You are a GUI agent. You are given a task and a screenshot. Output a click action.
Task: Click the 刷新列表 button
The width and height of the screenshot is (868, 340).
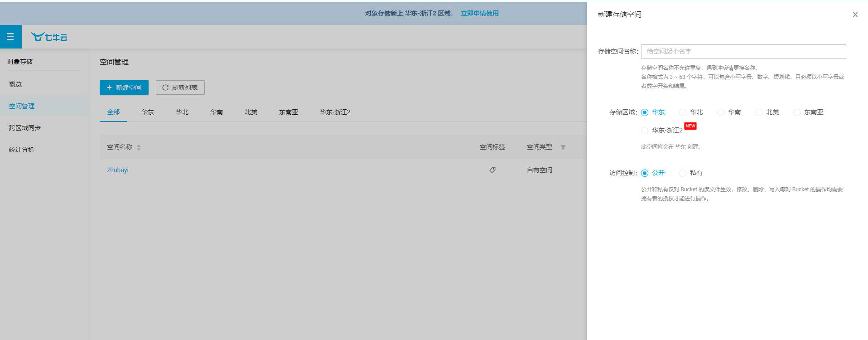180,87
